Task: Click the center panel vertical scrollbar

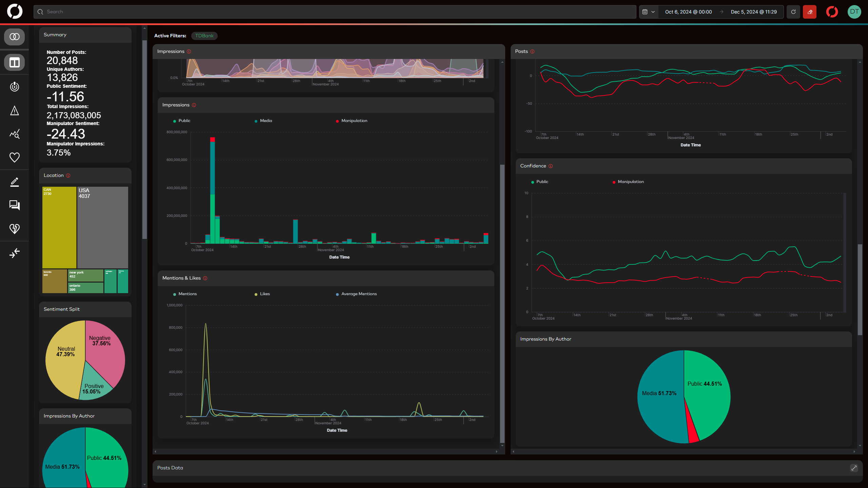Action: (502, 303)
